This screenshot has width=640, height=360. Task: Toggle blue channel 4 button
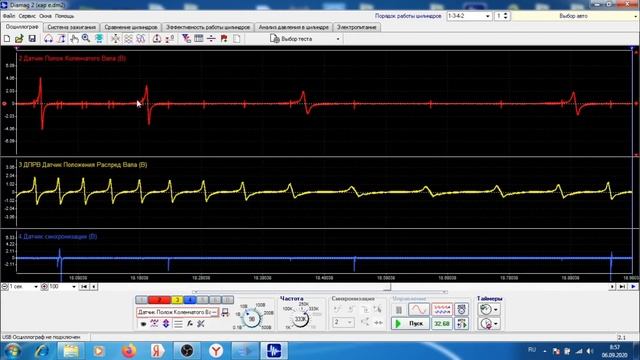tap(189, 300)
